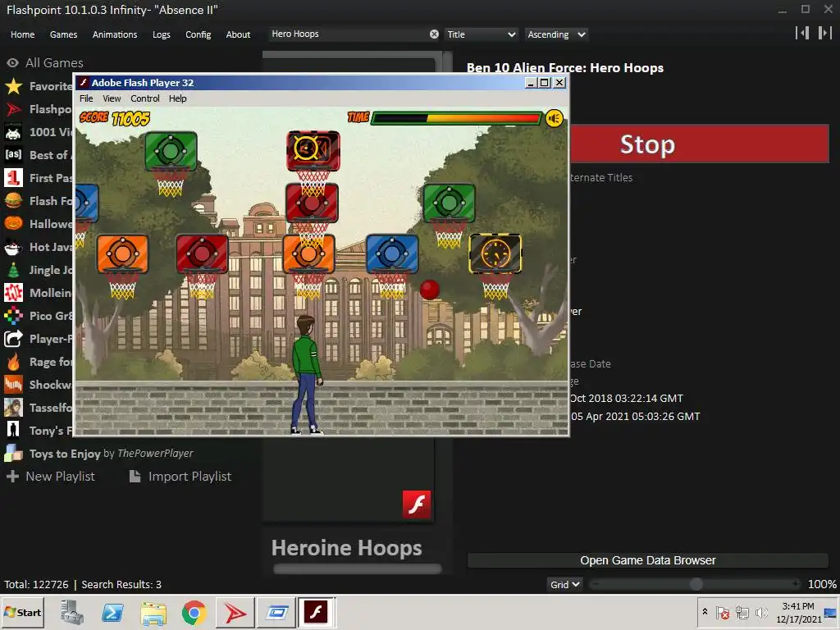The height and width of the screenshot is (630, 840).
Task: Select the Jingle Christmas tree playlist icon
Action: pyautogui.click(x=13, y=270)
